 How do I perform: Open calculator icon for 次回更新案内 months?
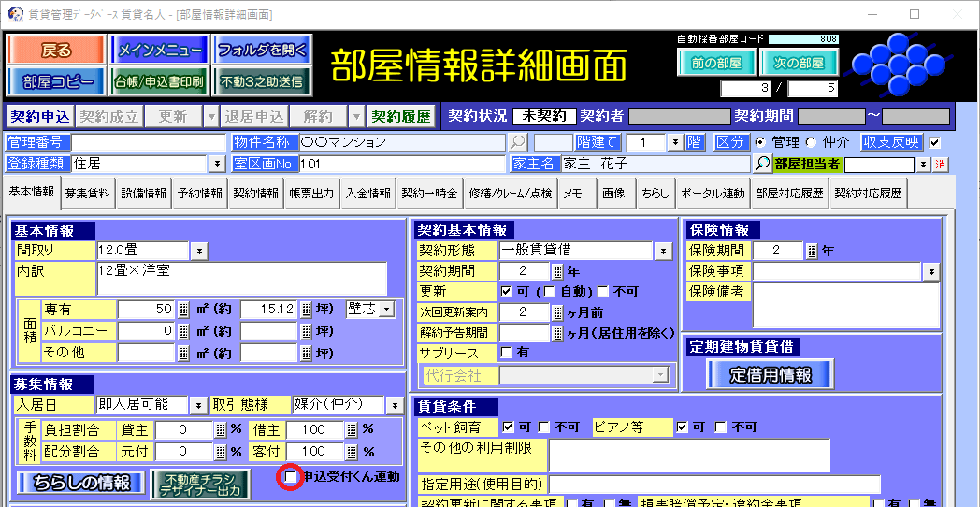click(x=557, y=312)
